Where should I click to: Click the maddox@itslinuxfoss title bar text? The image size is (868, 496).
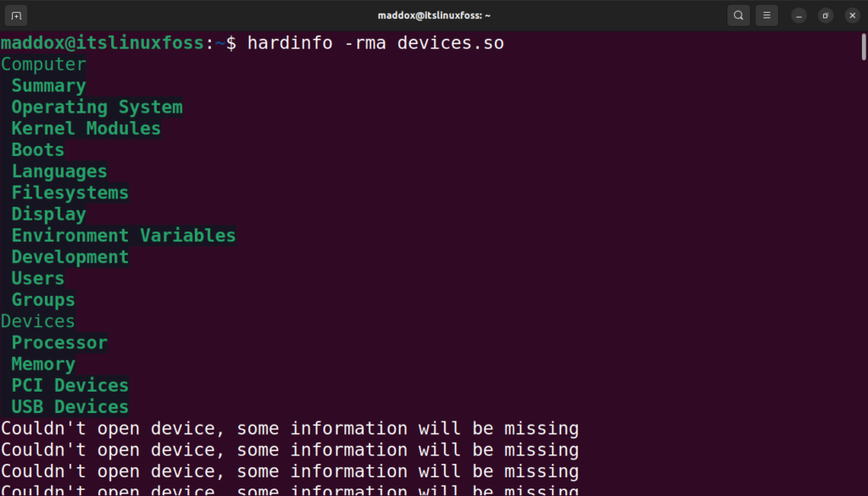434,14
